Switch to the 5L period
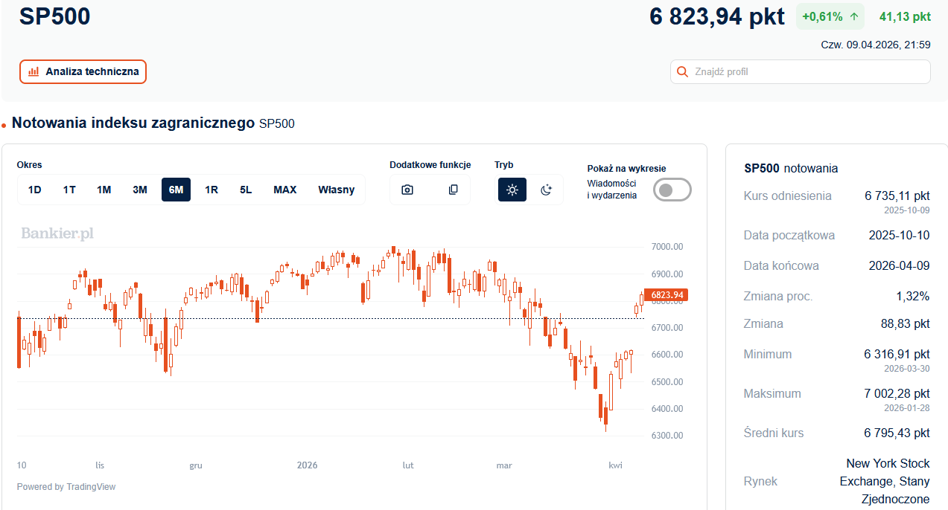Screen dimensions: 948x510 tap(245, 190)
